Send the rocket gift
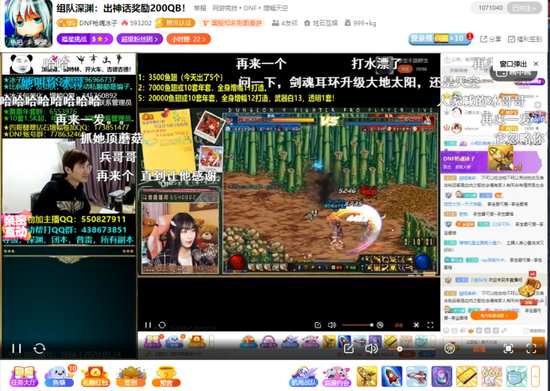Viewport: 550px width, 391px height. (392, 376)
